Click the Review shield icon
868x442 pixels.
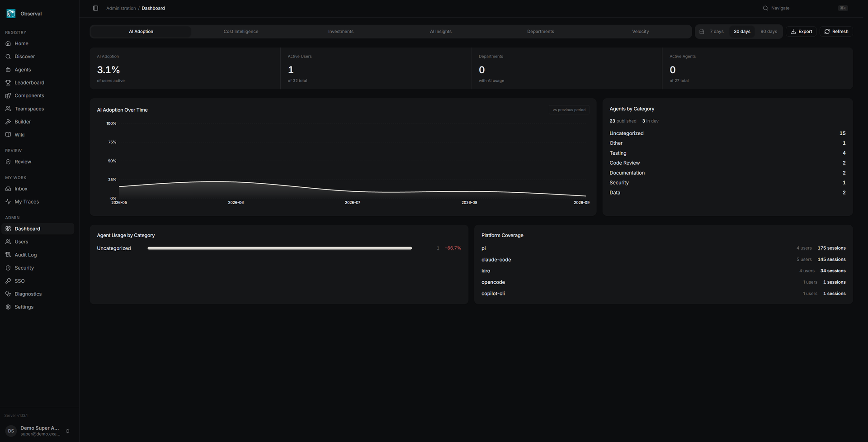[x=8, y=162]
